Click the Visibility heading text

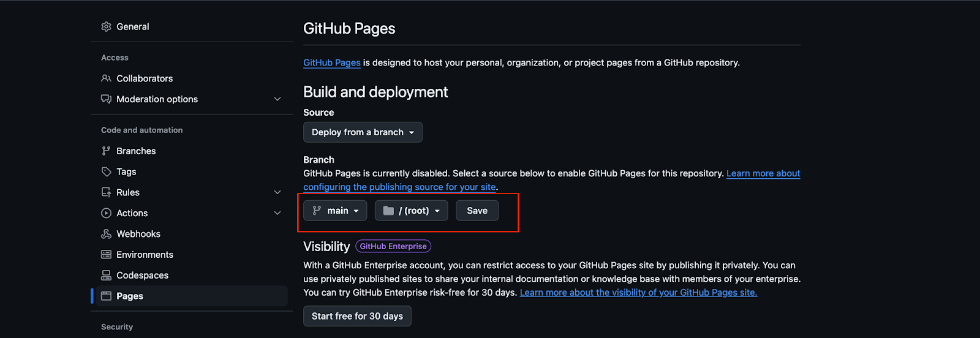pyautogui.click(x=326, y=246)
